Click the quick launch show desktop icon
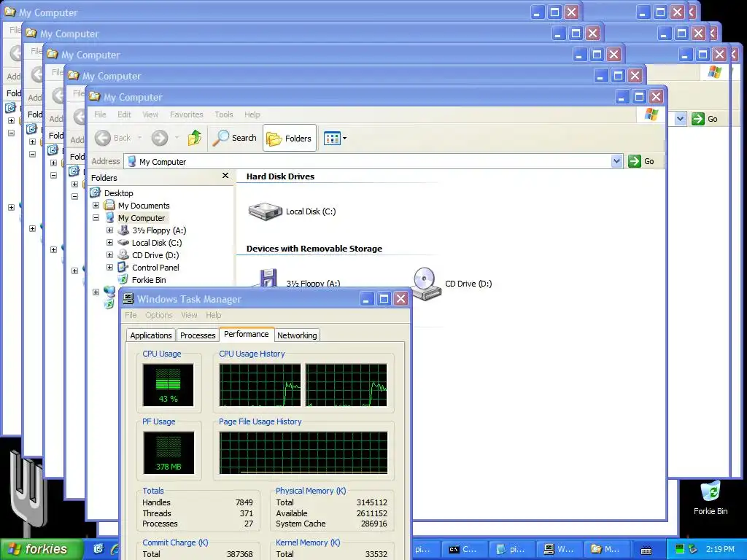The width and height of the screenshot is (747, 560). 98,549
